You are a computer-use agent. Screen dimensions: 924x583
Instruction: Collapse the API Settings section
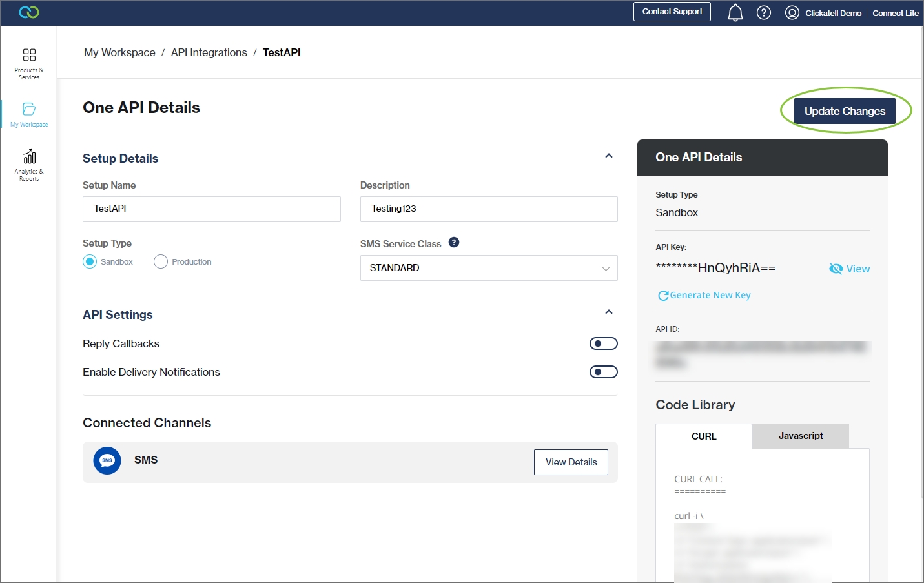pyautogui.click(x=608, y=312)
